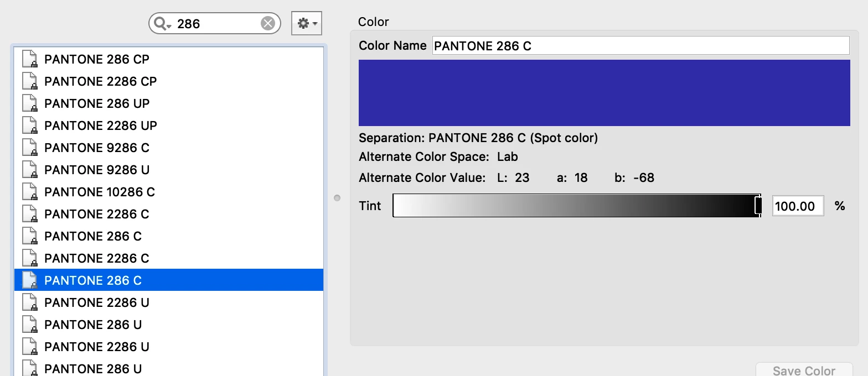Click the Tint percentage input field
This screenshot has width=868, height=376.
(798, 206)
